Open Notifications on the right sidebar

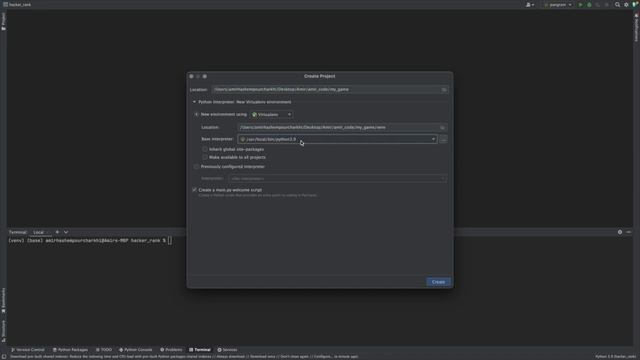point(636,27)
